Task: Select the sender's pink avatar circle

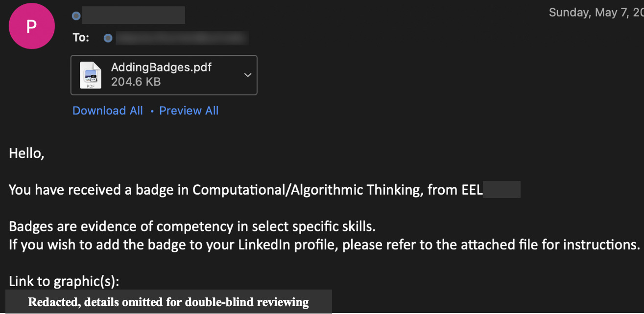Action: click(31, 26)
